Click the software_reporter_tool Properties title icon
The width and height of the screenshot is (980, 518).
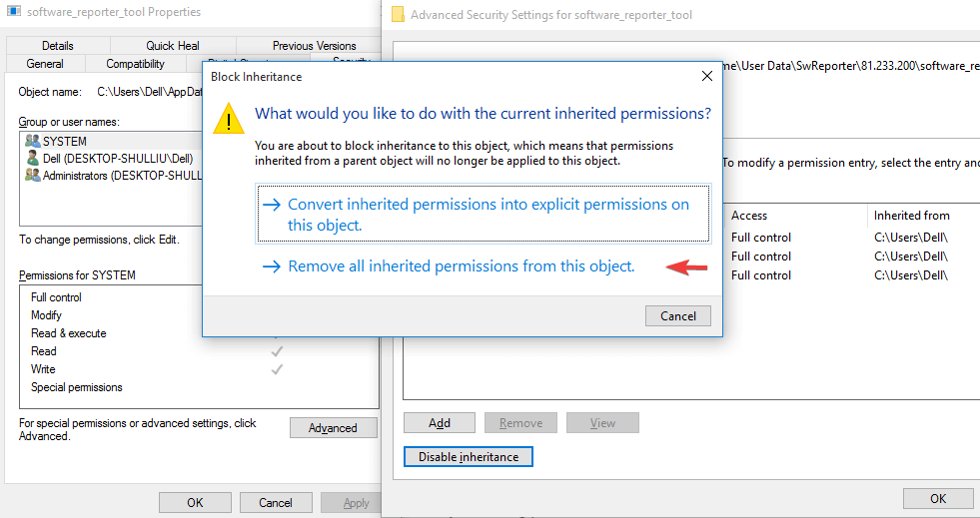[x=14, y=11]
